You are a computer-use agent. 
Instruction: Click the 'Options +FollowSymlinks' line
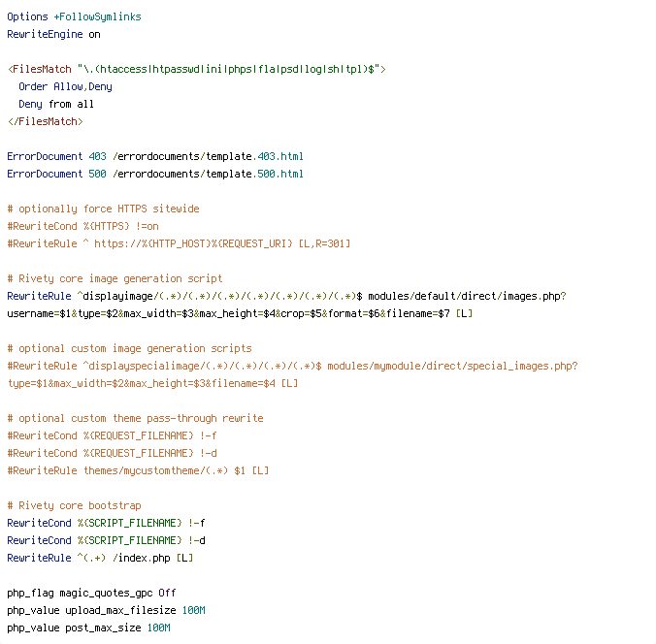click(74, 16)
